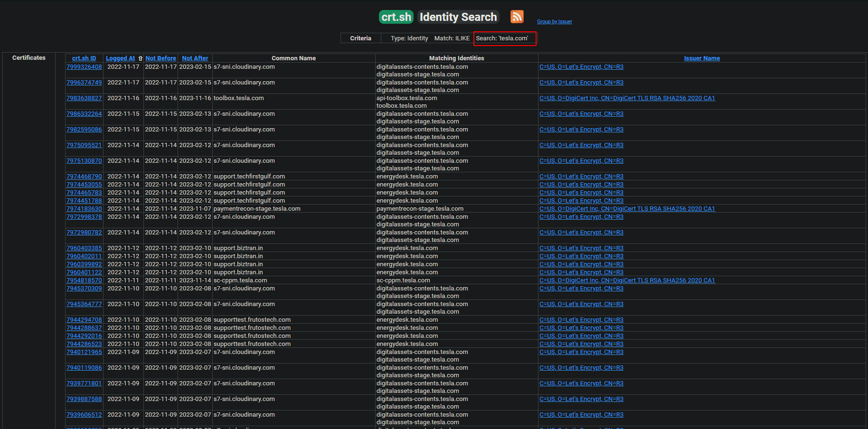Click the sort arrow beside Logged At
This screenshot has width=868, height=429.
tap(140, 58)
